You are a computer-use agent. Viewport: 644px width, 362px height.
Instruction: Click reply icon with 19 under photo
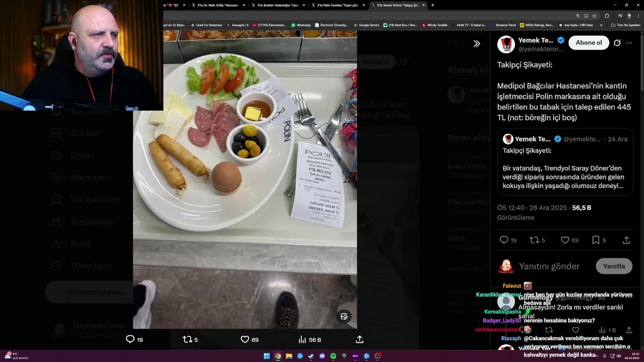[x=134, y=339]
